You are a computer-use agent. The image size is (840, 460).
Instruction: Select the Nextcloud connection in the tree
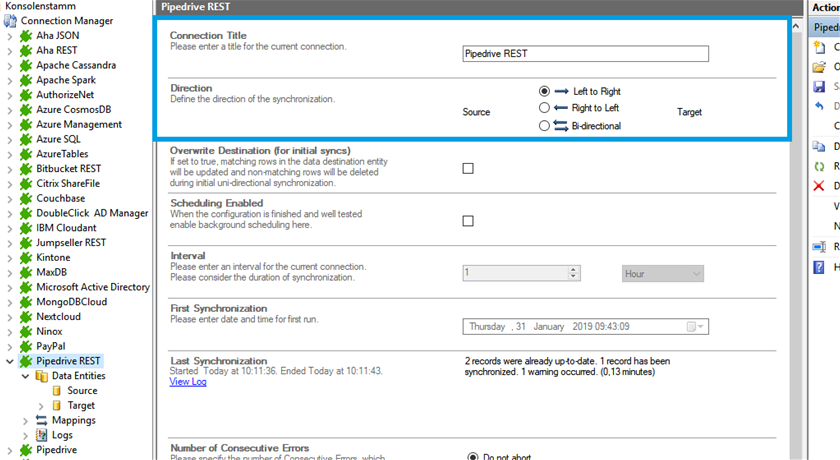pos(58,317)
